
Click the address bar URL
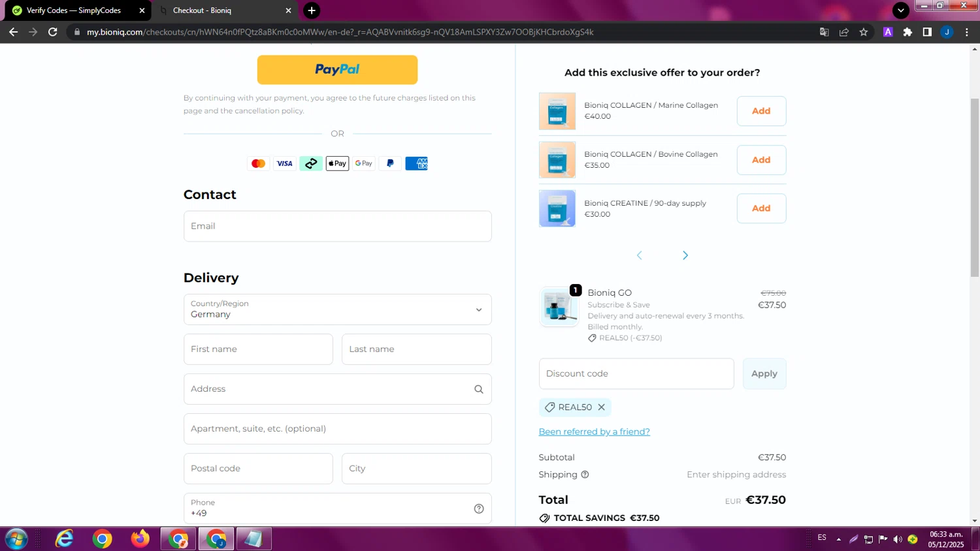[340, 32]
